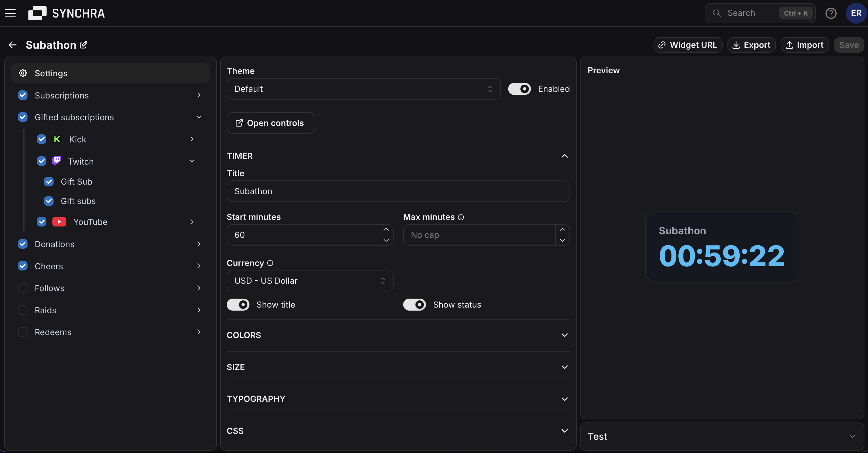Click the Currency info icon
The width and height of the screenshot is (868, 453).
(270, 263)
